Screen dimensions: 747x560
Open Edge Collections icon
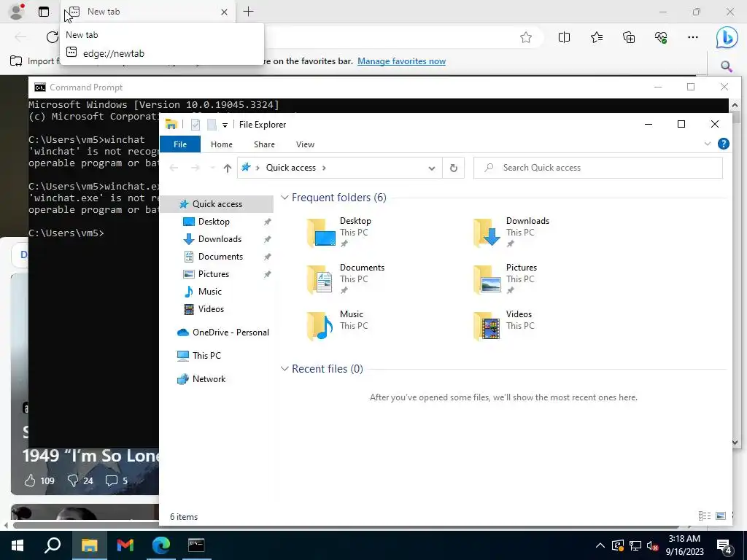(629, 37)
